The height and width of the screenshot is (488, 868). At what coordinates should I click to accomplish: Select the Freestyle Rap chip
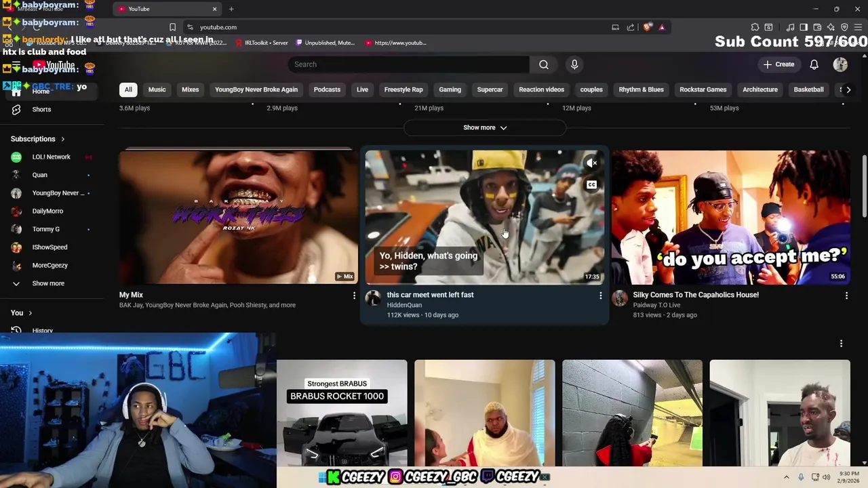(403, 89)
